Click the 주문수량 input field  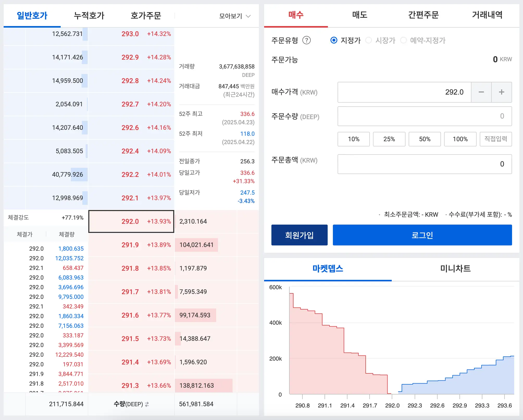425,116
